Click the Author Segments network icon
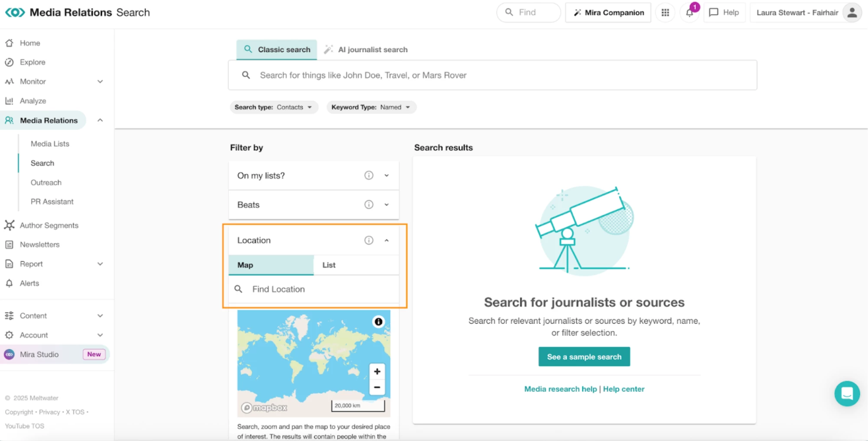Screen dimensions: 868x441 tap(9, 225)
